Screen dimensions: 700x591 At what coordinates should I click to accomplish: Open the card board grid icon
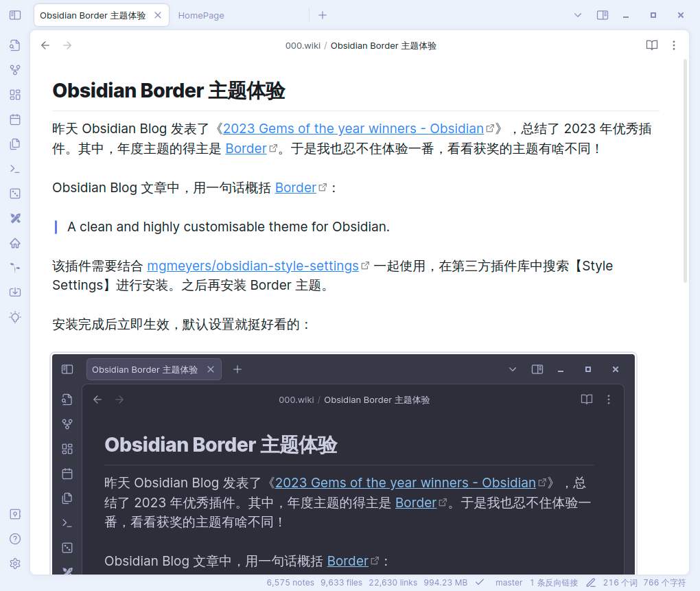[x=14, y=94]
